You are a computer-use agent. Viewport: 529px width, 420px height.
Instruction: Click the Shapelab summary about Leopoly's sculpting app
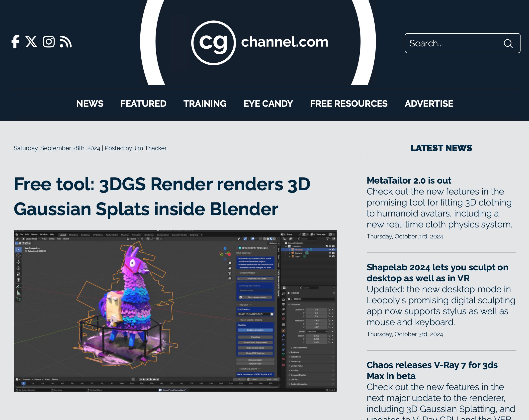click(441, 306)
